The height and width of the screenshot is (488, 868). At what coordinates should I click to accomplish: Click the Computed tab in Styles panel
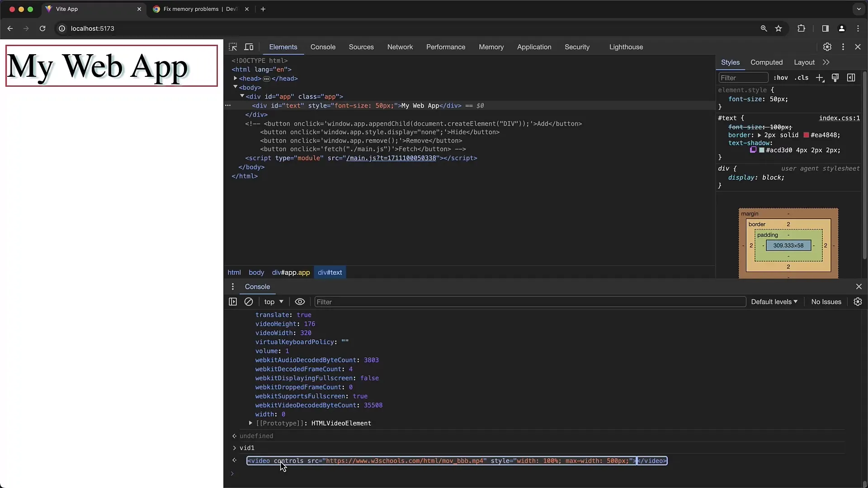click(767, 62)
